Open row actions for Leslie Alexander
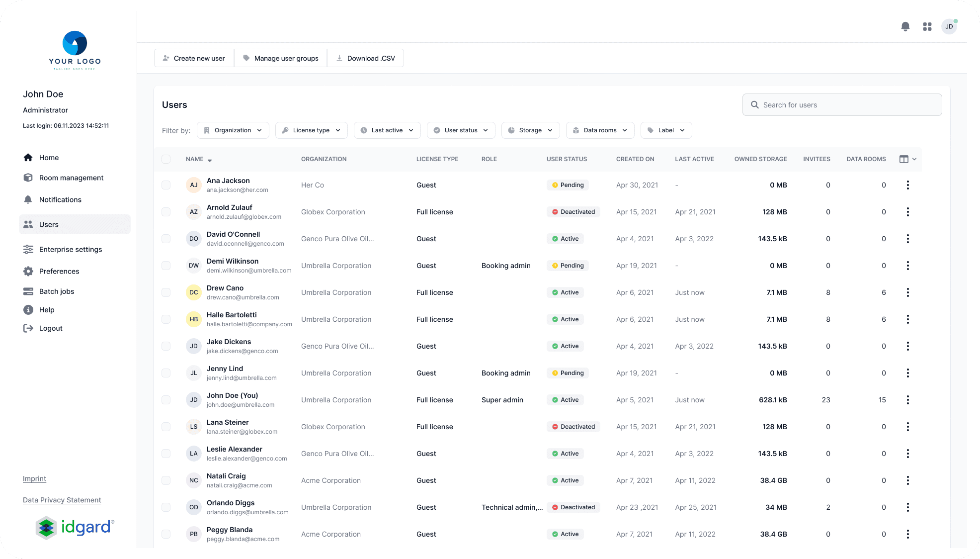Image resolution: width=980 pixels, height=559 pixels. tap(908, 454)
